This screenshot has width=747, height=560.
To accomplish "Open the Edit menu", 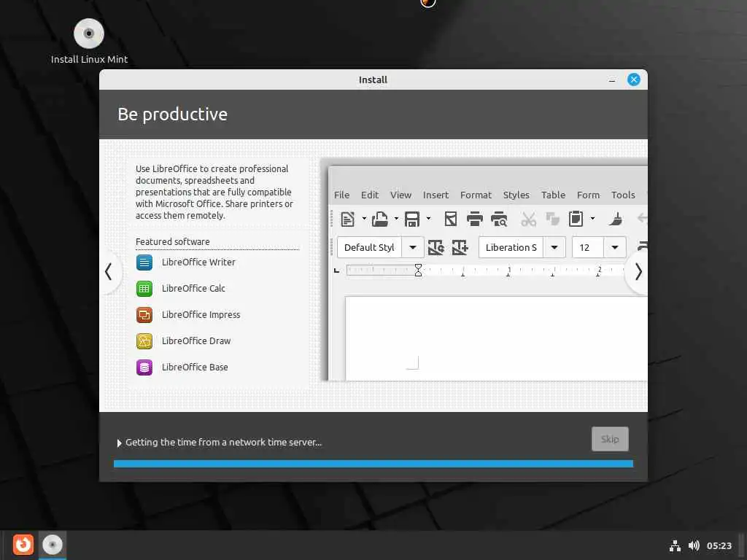I will coord(370,195).
